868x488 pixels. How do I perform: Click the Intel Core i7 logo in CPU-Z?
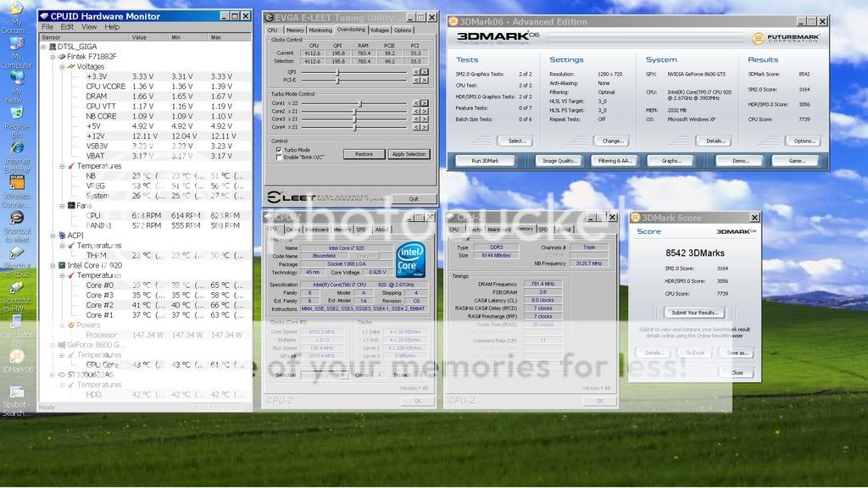pyautogui.click(x=411, y=259)
